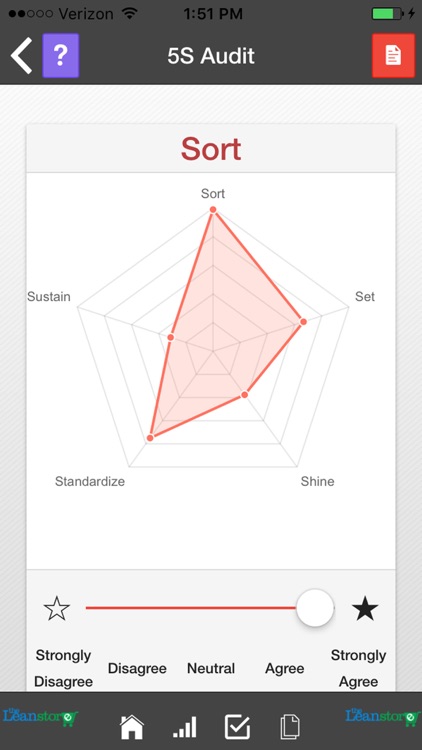Image resolution: width=422 pixels, height=750 pixels.
Task: Choose the Agree rating label
Action: 285,668
